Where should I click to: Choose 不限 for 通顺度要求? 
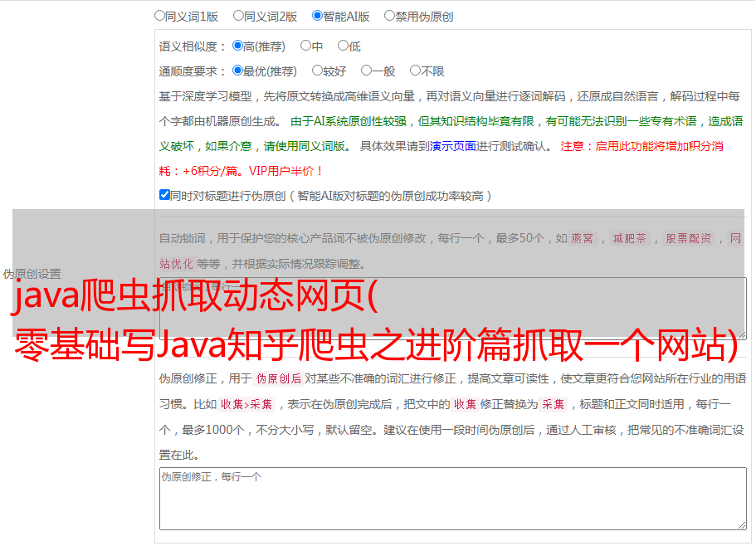click(x=415, y=71)
